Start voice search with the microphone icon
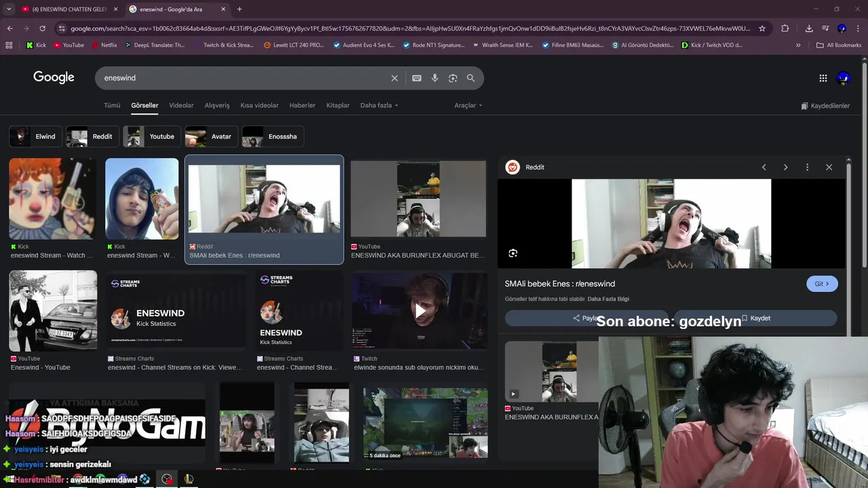868x488 pixels. point(435,78)
